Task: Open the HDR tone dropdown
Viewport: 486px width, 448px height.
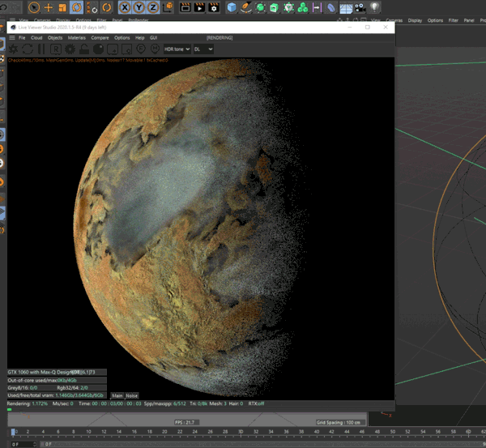Action: 177,49
